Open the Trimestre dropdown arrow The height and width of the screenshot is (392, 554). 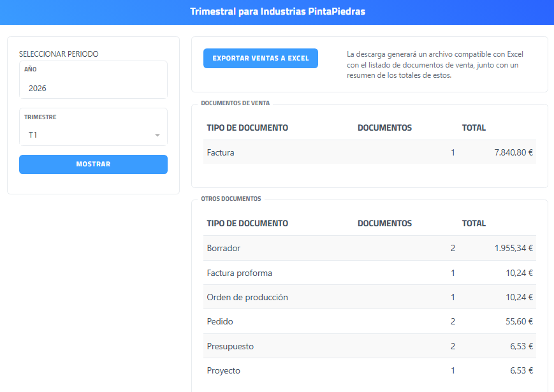point(157,135)
